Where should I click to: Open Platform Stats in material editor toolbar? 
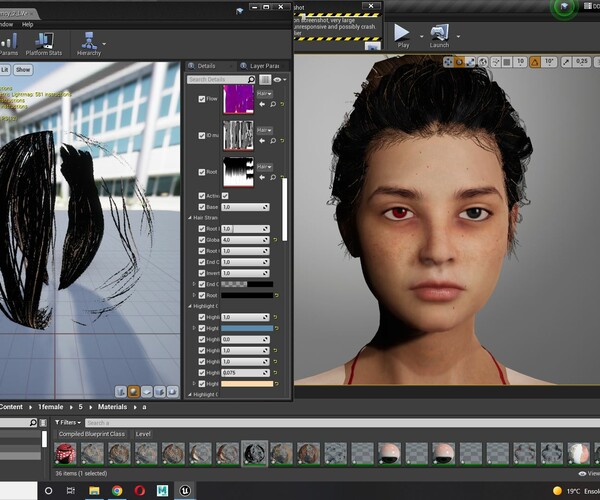(x=44, y=44)
